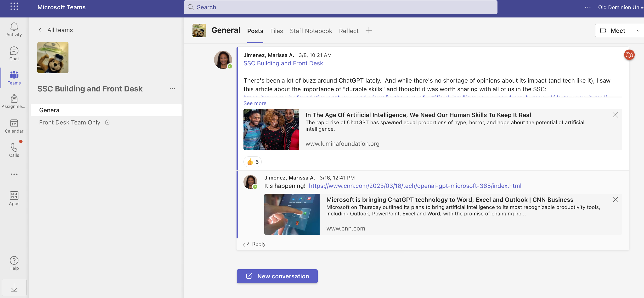644x298 pixels.
Task: Open Calls with the phone icon
Action: 14,150
